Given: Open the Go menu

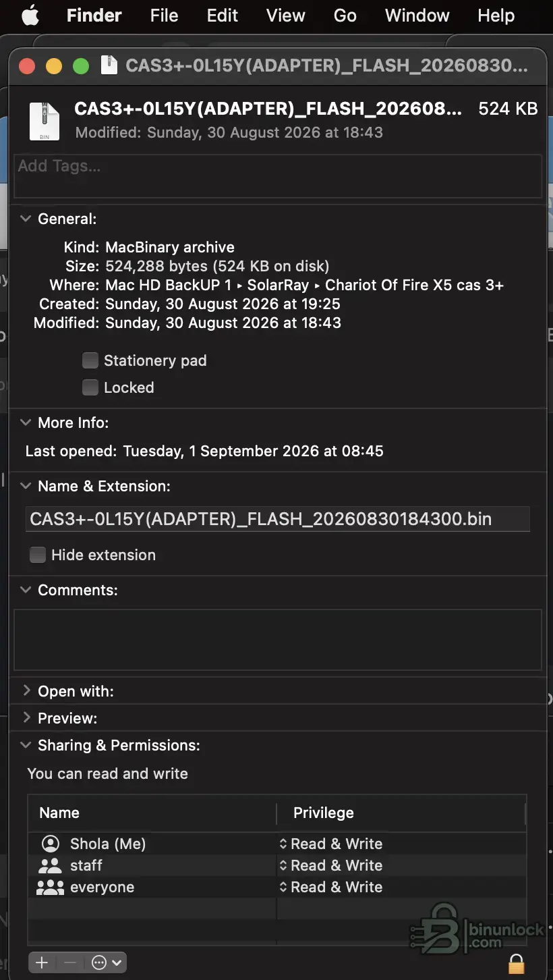Looking at the screenshot, I should coord(345,15).
